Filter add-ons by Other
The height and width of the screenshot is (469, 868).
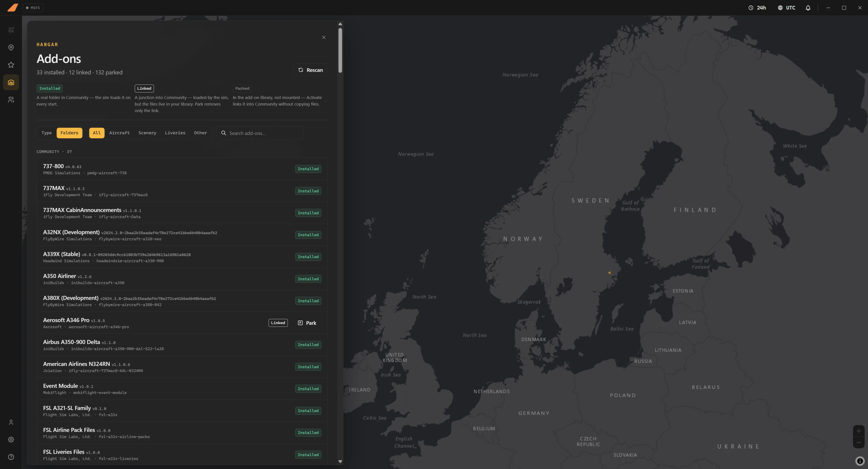click(x=201, y=133)
